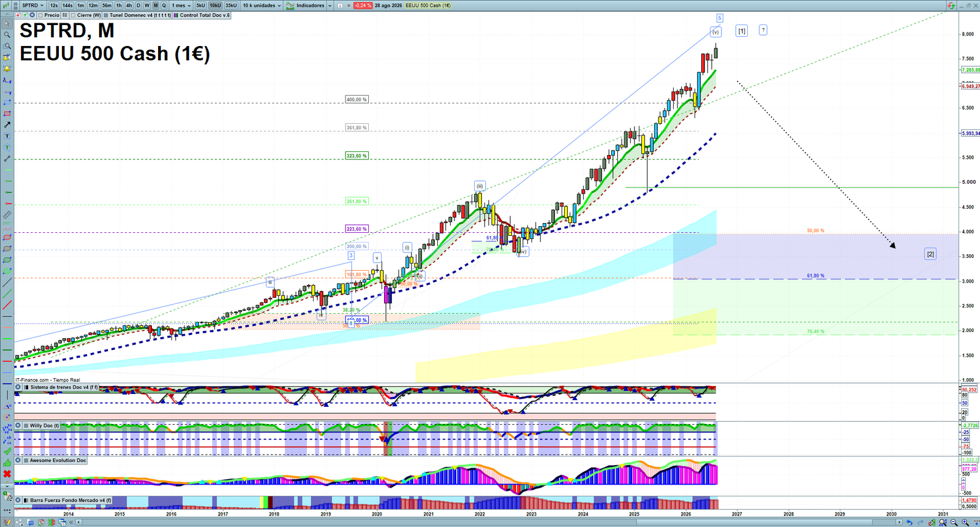Select the red diagonal line tool
This screenshot has height=527, width=980.
point(7,305)
